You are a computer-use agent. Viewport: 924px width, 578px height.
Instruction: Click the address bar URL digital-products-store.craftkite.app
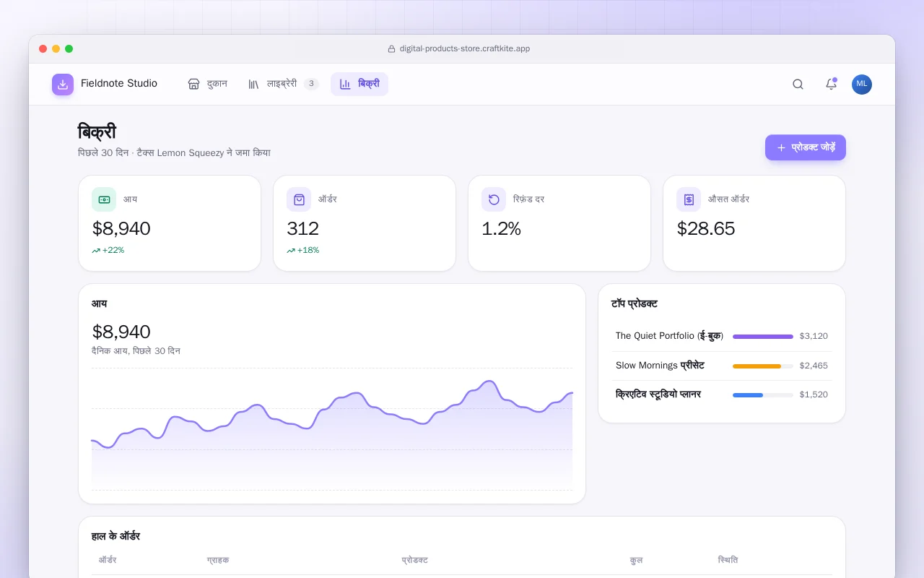point(465,49)
